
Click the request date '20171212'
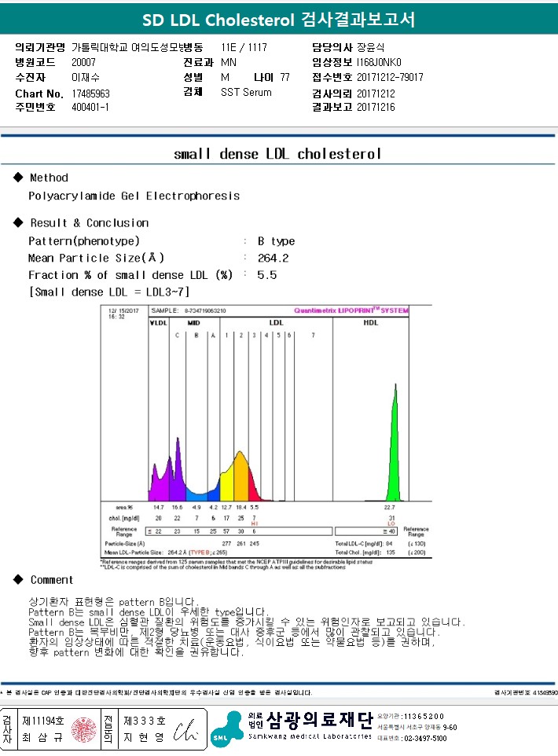pos(376,94)
